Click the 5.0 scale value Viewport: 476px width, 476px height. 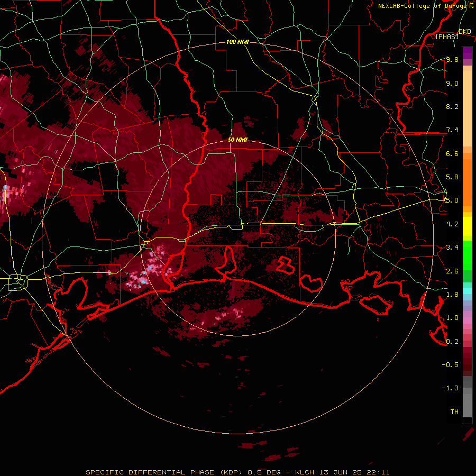pos(452,200)
